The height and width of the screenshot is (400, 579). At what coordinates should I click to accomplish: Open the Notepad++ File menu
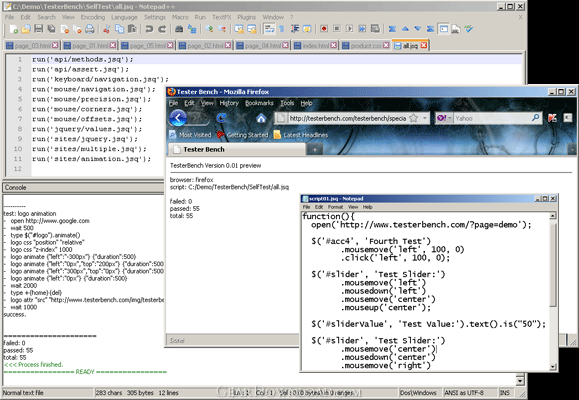point(9,17)
